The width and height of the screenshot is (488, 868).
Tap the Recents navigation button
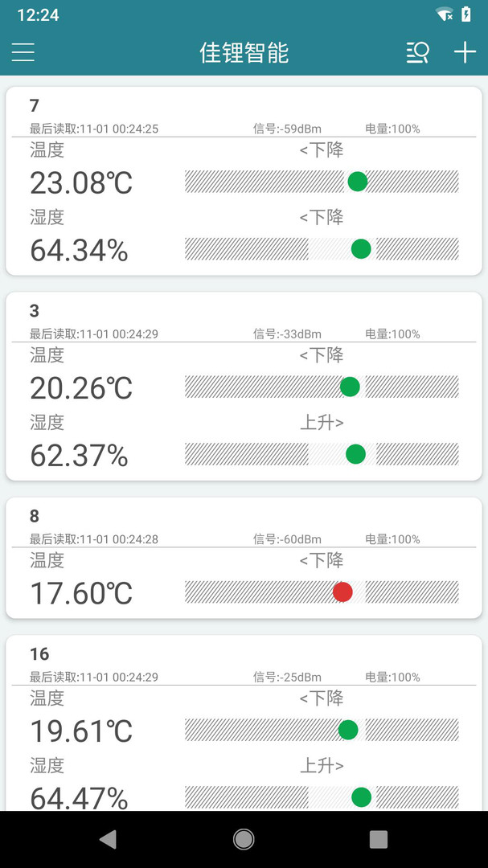point(379,838)
